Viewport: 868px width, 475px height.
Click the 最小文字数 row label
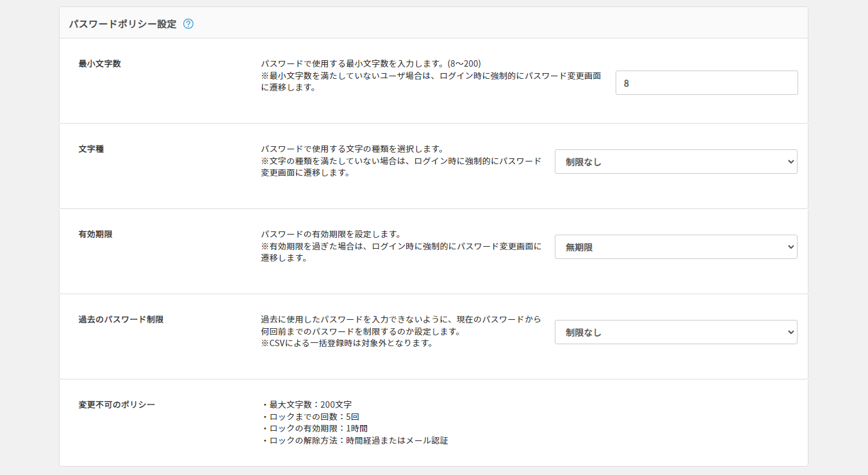tap(99, 63)
